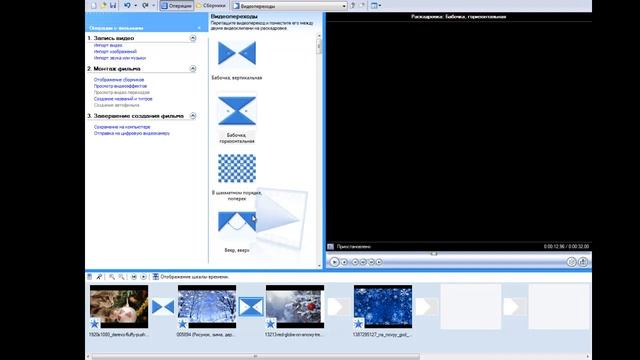Close the Операции с фильмами pane
This screenshot has height=360, width=640.
click(199, 28)
